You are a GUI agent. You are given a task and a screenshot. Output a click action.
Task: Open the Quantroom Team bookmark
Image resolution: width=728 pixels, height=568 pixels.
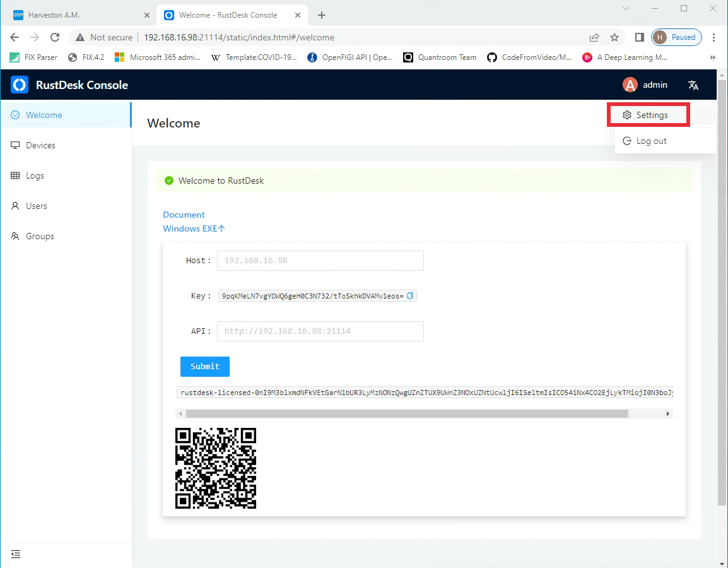coord(440,57)
